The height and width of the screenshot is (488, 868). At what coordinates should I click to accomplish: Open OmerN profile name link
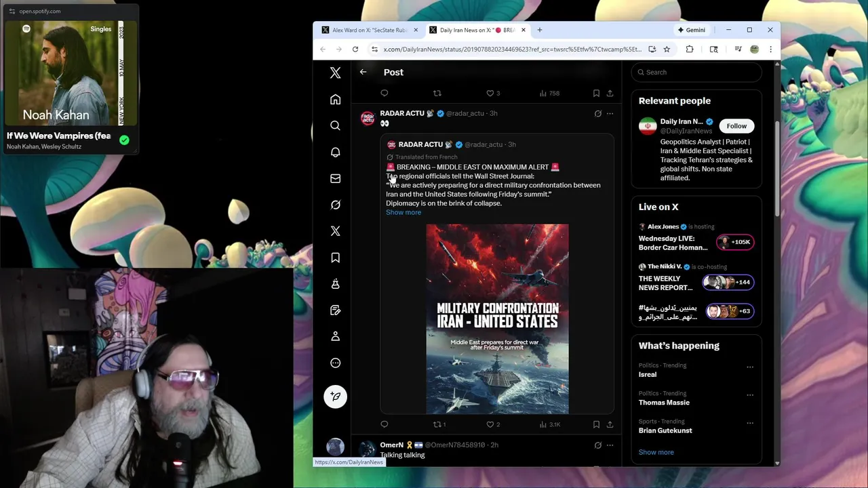coord(392,445)
